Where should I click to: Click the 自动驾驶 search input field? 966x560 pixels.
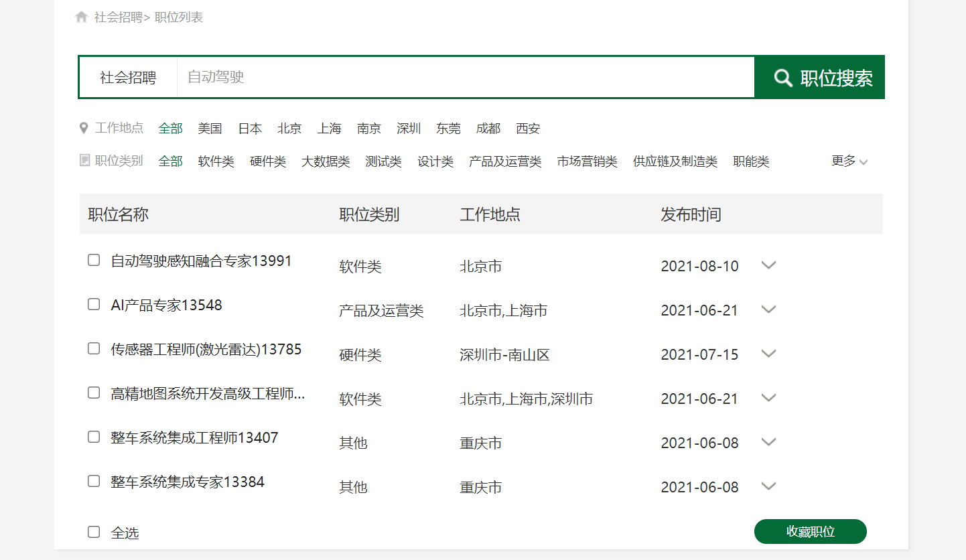coord(465,77)
